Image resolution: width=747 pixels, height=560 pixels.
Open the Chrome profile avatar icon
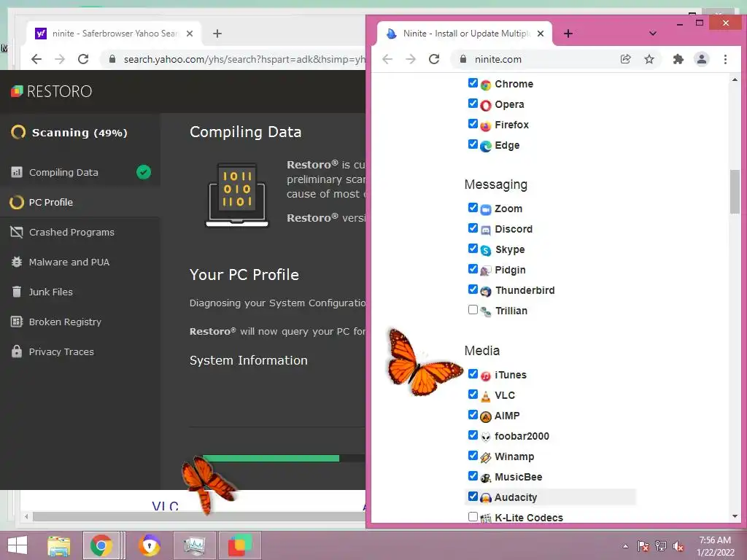click(702, 59)
